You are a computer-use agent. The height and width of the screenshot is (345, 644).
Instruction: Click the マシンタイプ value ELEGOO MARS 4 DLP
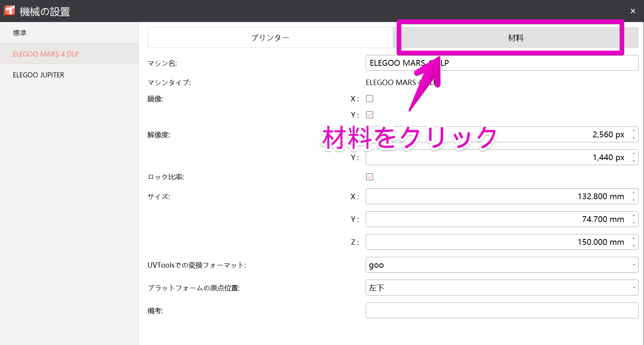(x=401, y=82)
